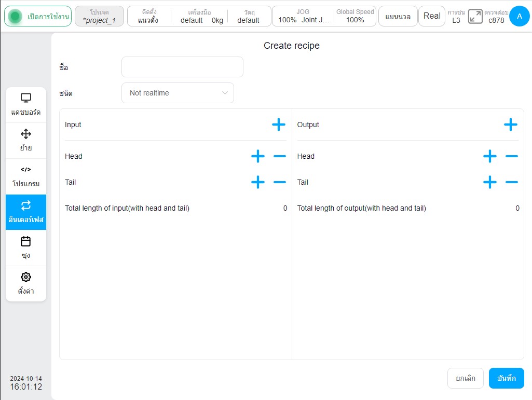The width and height of the screenshot is (532, 400).
Task: Add Input Head entry with plus icon
Action: click(258, 156)
